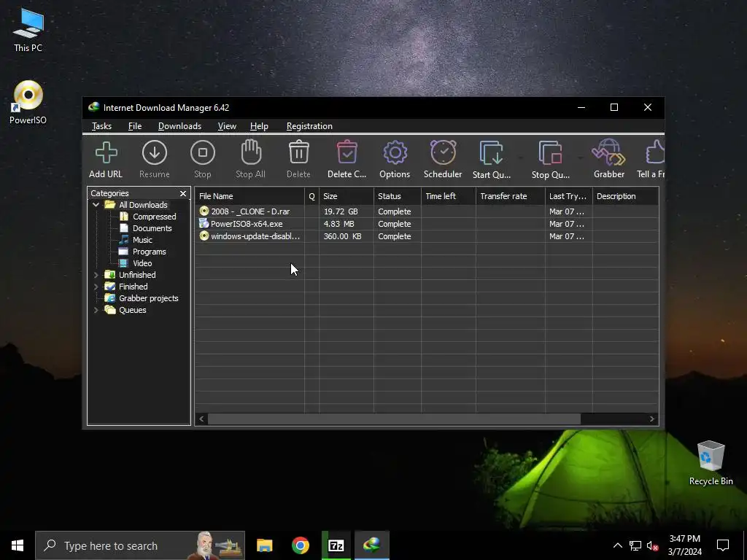Sort by File Name column header
The height and width of the screenshot is (560, 747).
click(249, 196)
